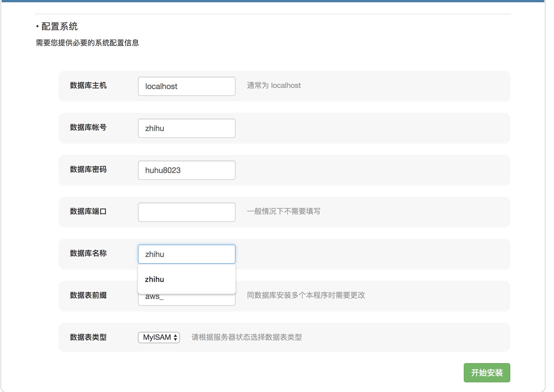
Task: Click the 数据库主机 input containing localhost
Action: coord(186,86)
